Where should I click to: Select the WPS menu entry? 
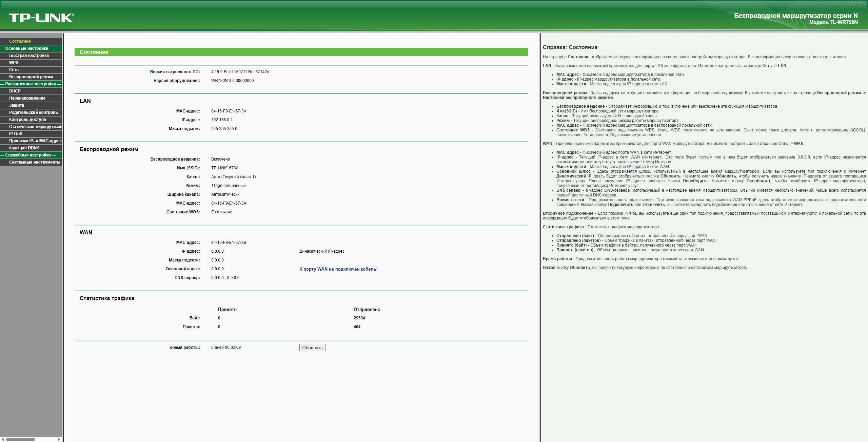point(14,63)
